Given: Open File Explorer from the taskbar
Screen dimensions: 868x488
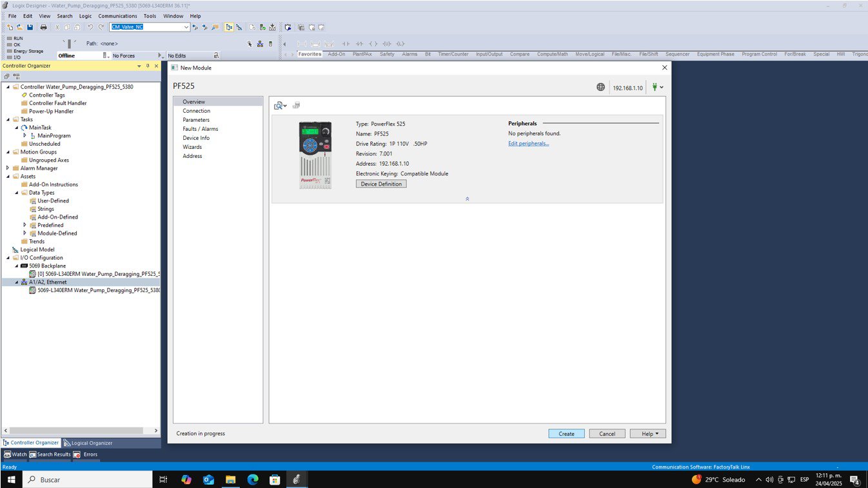Looking at the screenshot, I should (230, 480).
